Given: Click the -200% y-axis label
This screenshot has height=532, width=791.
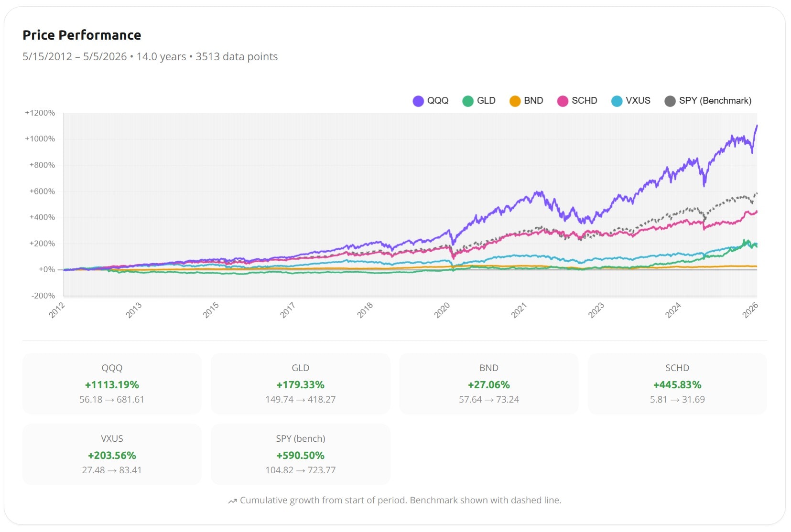Looking at the screenshot, I should 43,296.
